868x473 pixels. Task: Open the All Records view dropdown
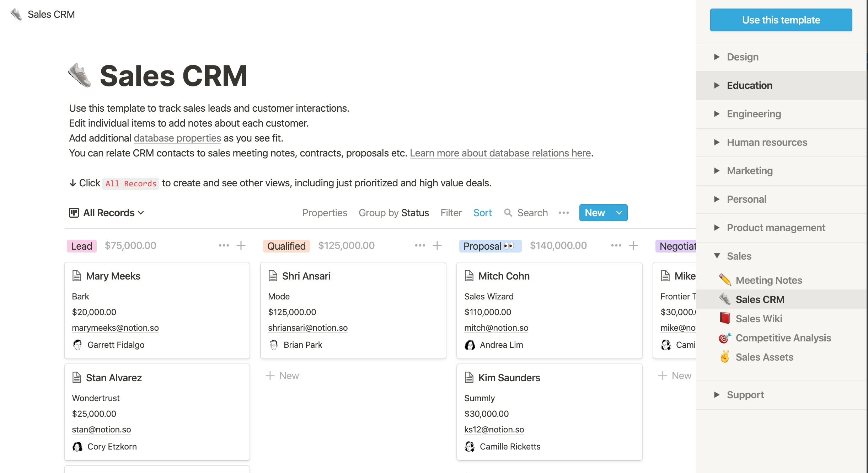coord(113,213)
